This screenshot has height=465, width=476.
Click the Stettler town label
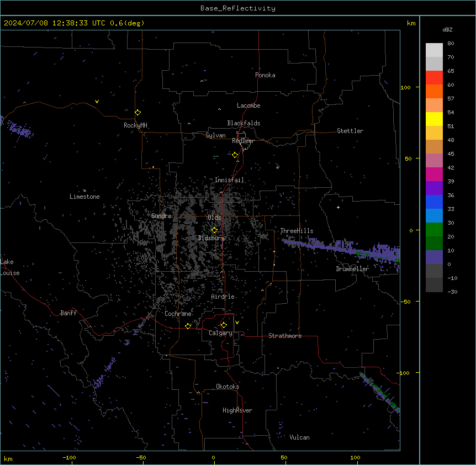tap(350, 131)
